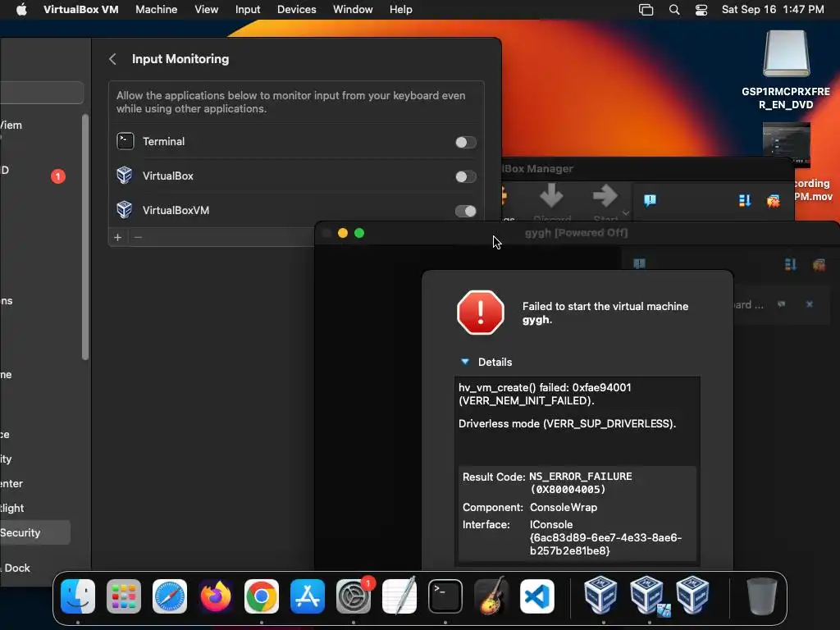Open the Devices menu

[x=296, y=10]
